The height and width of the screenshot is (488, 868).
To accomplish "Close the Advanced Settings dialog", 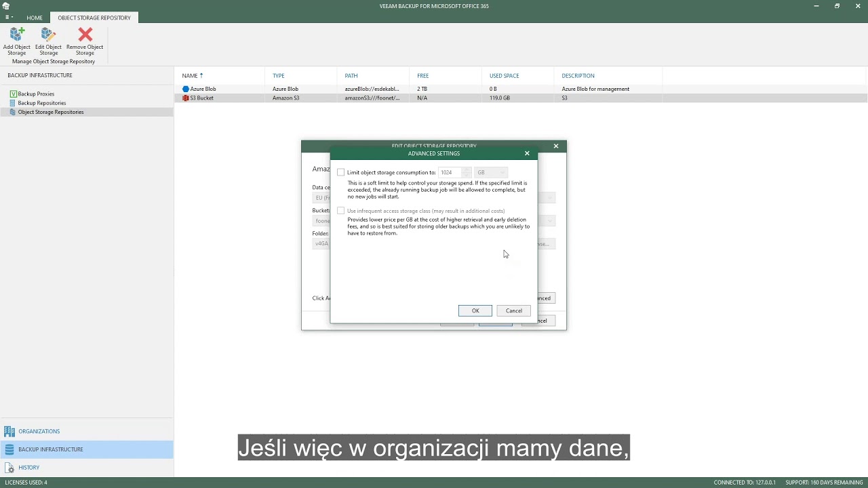I will (x=527, y=153).
